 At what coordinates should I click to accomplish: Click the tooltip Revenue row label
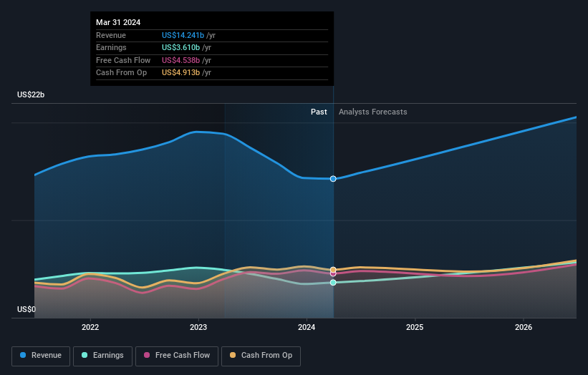pyautogui.click(x=111, y=35)
